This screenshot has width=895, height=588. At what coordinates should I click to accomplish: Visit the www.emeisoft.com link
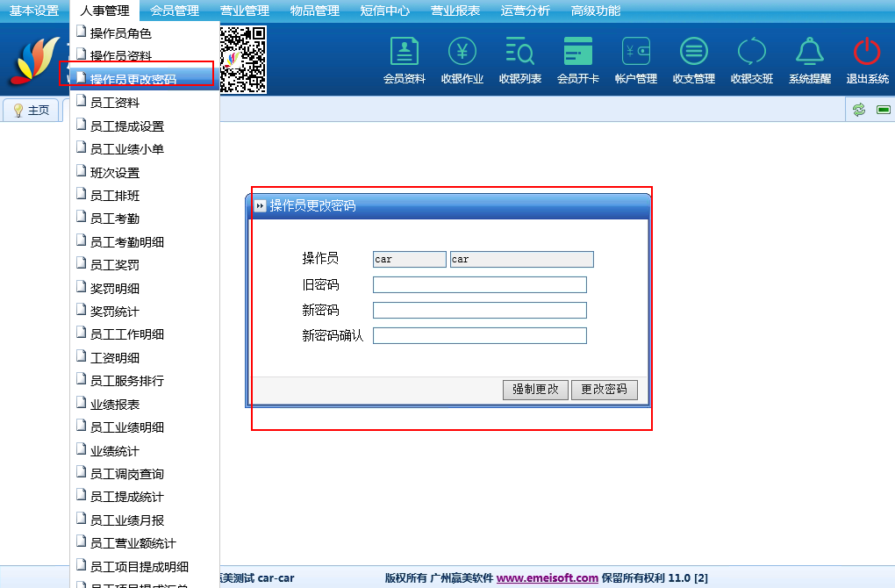point(548,577)
